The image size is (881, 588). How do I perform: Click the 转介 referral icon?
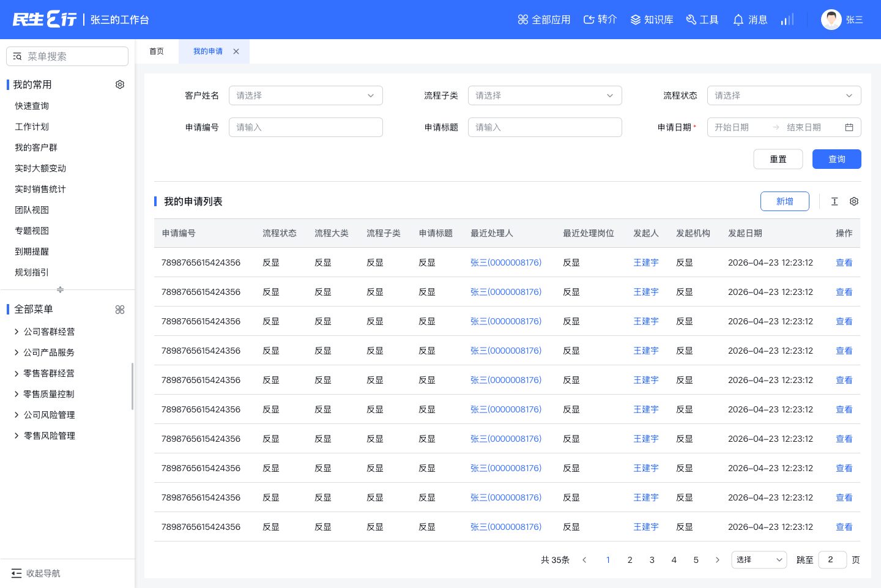click(x=589, y=20)
